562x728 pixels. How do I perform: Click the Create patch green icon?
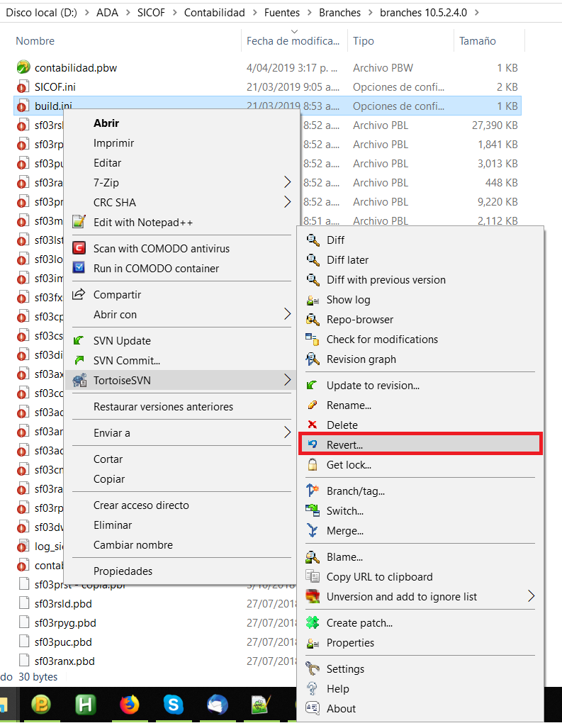pos(313,623)
